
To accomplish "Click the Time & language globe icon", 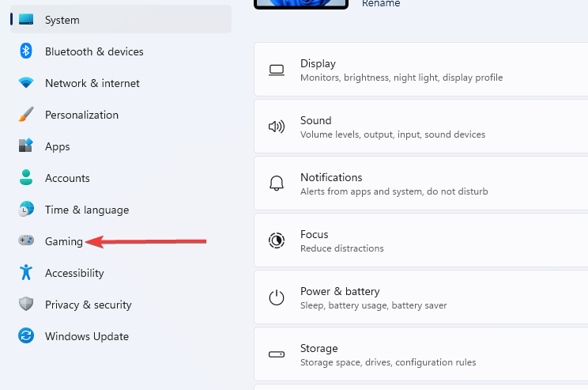I will click(x=26, y=209).
